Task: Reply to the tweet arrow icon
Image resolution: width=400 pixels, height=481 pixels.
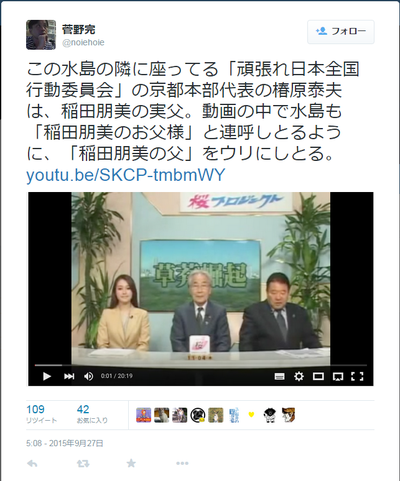Action: (32, 463)
